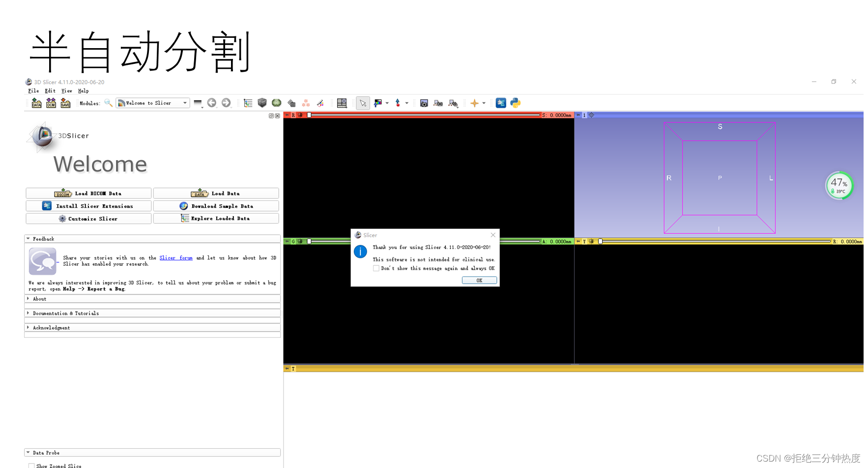This screenshot has height=468, width=868.
Task: Open the crosshair options dropdown arrow
Action: coord(484,103)
